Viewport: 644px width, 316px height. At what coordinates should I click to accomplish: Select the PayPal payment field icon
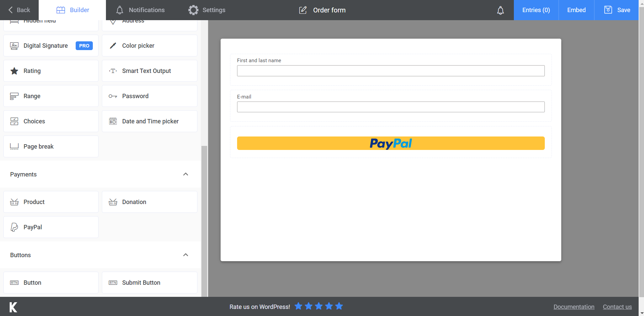[14, 227]
